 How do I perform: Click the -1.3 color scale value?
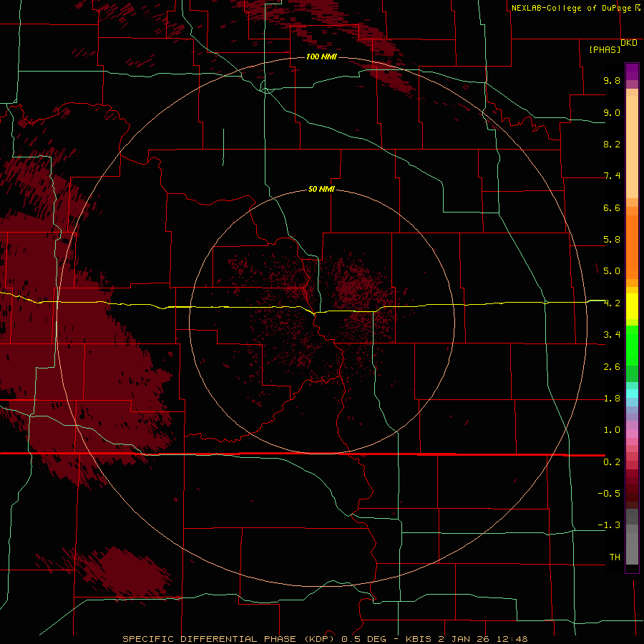pyautogui.click(x=609, y=525)
